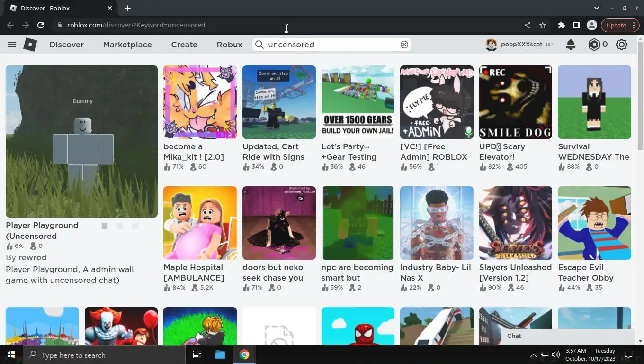Open npc are becoming smart thumbnail
The width and height of the screenshot is (644, 364).
point(358,223)
